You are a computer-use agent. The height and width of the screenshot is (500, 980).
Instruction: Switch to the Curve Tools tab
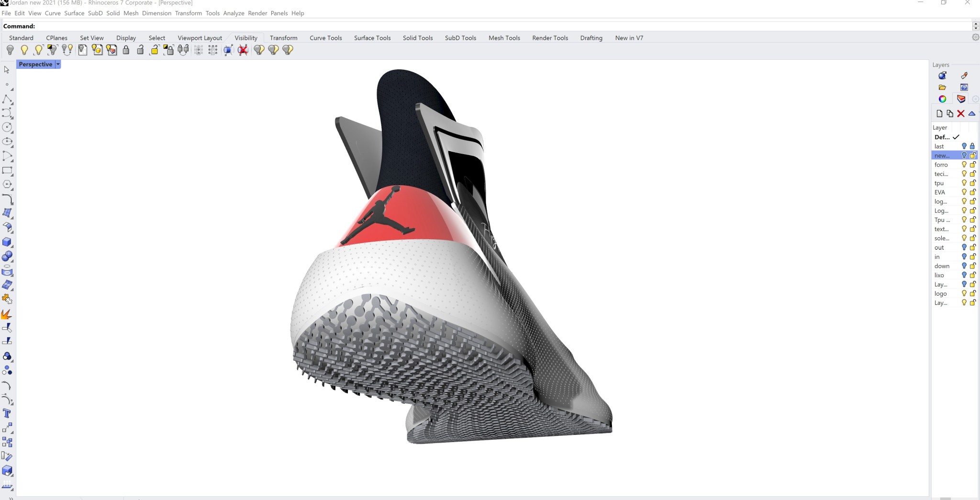tap(326, 38)
